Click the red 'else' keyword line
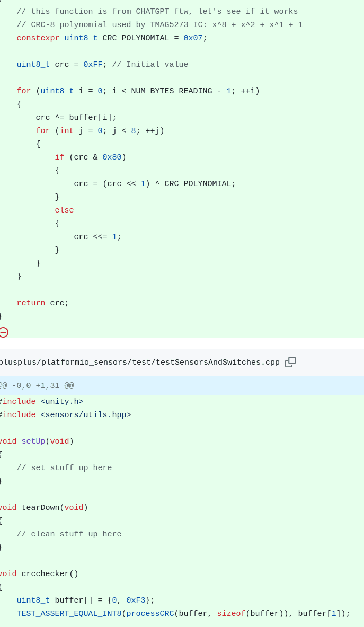The image size is (364, 627). 64,210
